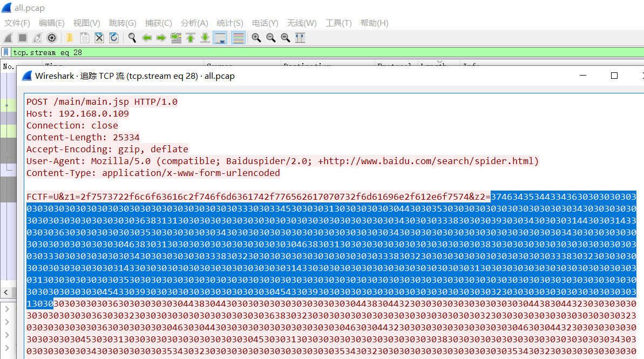Click the resize columns to contents icon
This screenshot has height=359, width=644.
(x=299, y=38)
